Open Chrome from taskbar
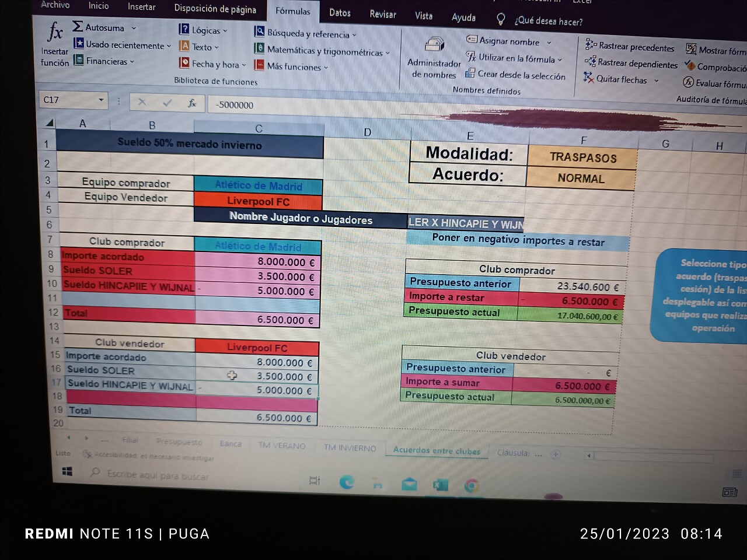Viewport: 747px width, 560px height. click(x=472, y=485)
